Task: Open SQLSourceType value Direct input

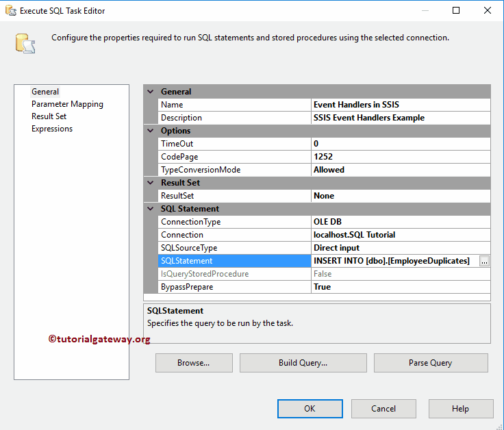Action: [x=401, y=248]
